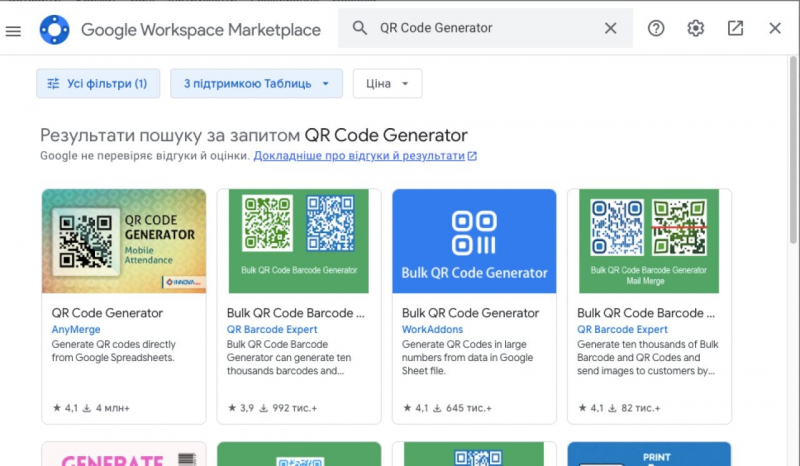Click QR Barcode Expert link on 992 тис.+ card
This screenshot has height=466, width=800.
click(x=272, y=329)
